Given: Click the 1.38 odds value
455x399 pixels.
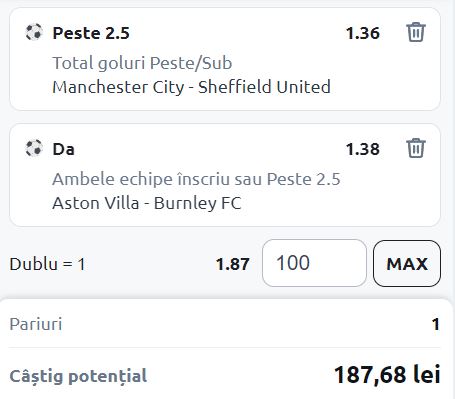Looking at the screenshot, I should coord(363,149).
